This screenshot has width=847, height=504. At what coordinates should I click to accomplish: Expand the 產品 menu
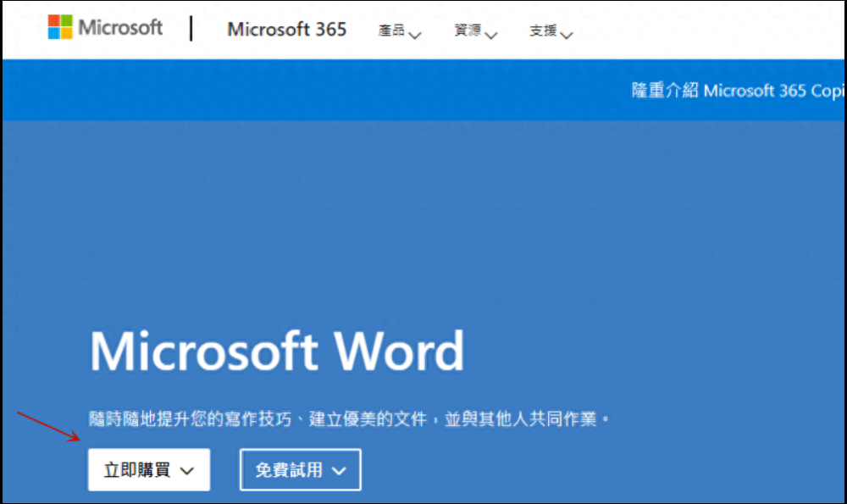[399, 31]
